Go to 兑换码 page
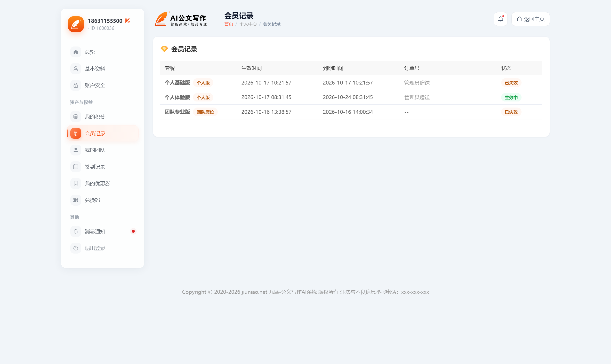 [102, 200]
